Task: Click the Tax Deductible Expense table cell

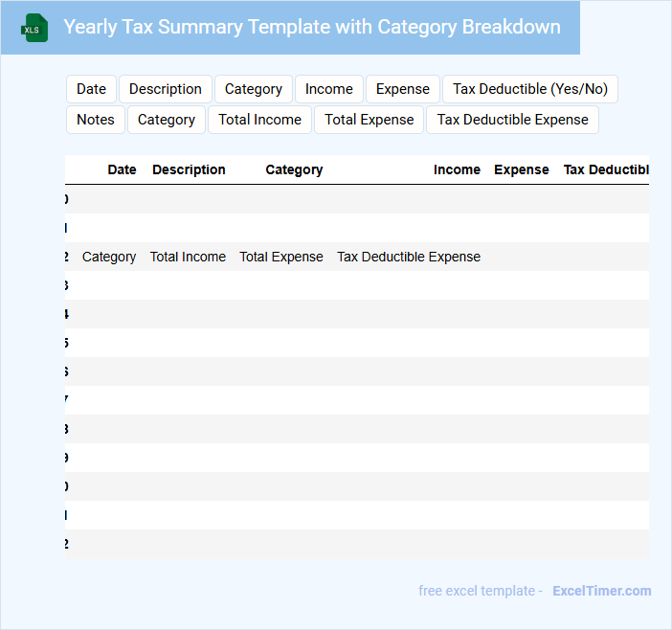Action: (409, 257)
